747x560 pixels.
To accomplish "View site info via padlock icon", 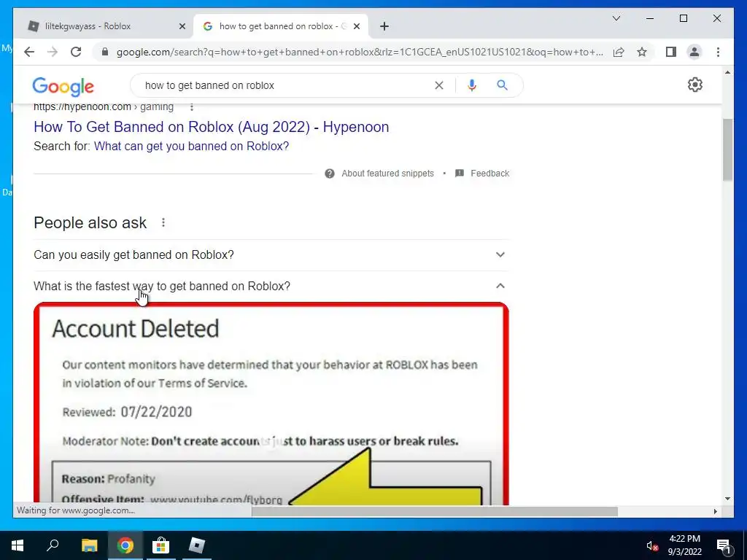I will tap(105, 52).
